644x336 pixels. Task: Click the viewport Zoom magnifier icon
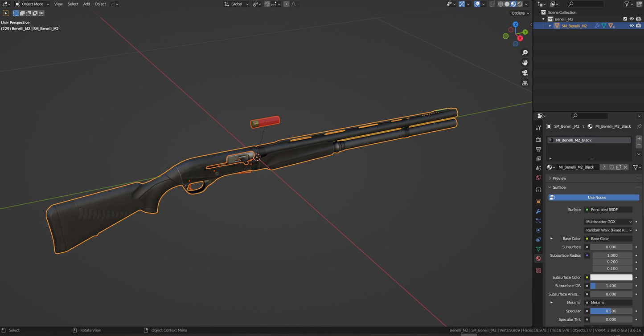click(x=525, y=52)
